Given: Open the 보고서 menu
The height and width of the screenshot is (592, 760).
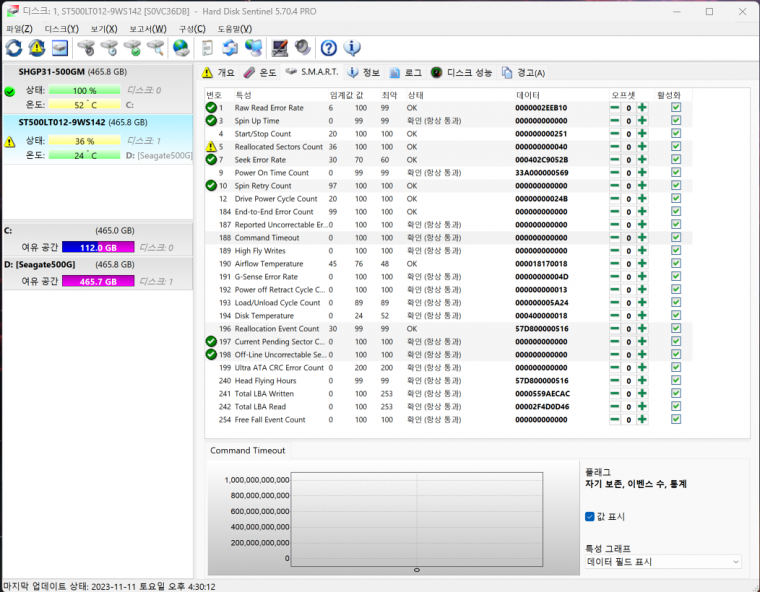Looking at the screenshot, I should tap(148, 29).
